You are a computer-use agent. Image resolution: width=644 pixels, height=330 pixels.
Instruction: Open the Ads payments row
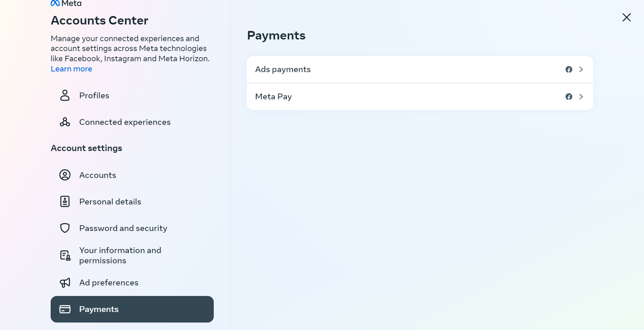374,69
